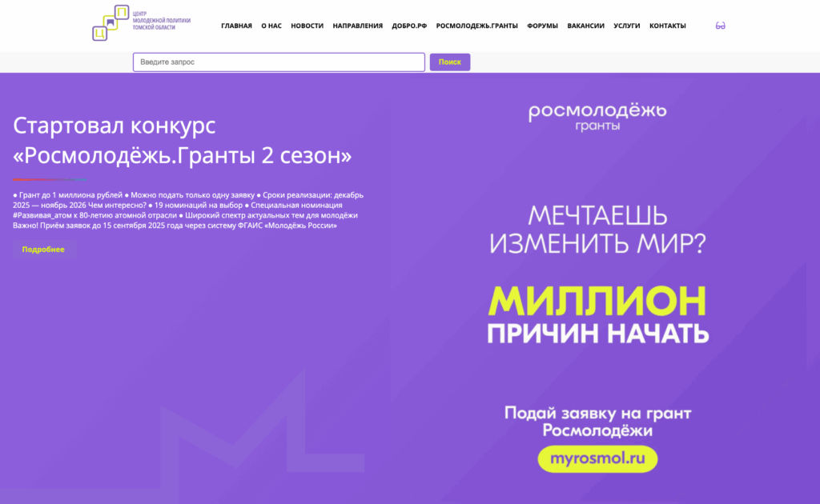Open the ГЛАВНАЯ menu item
Image resolution: width=820 pixels, height=504 pixels.
click(x=236, y=26)
